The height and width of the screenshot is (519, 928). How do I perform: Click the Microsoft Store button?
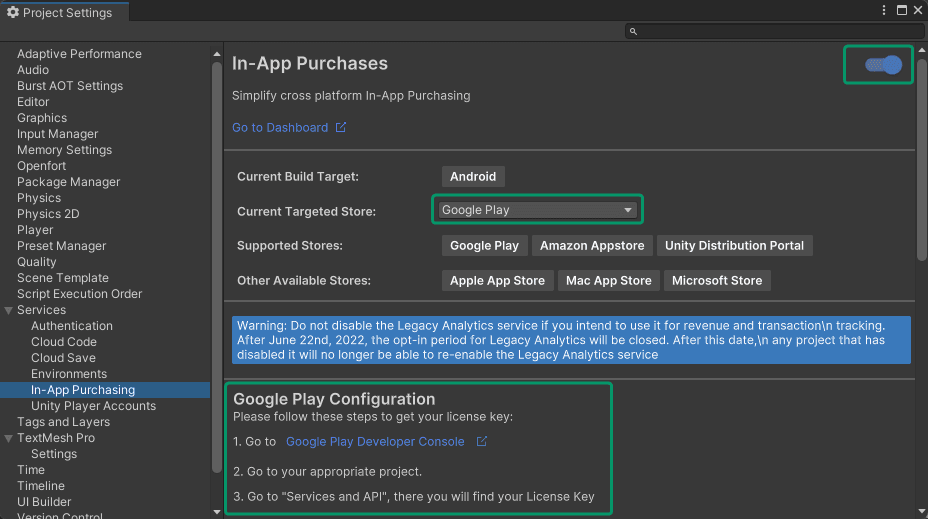click(x=717, y=281)
